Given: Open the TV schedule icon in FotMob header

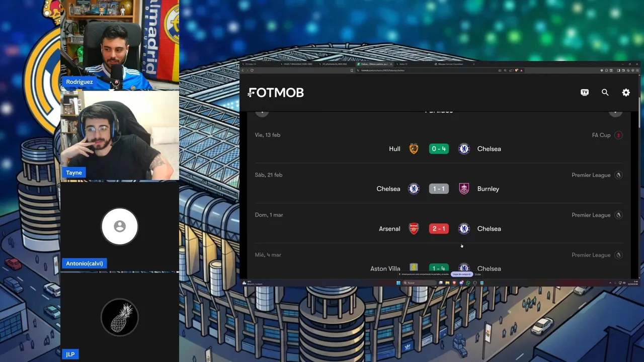Looking at the screenshot, I should (585, 93).
